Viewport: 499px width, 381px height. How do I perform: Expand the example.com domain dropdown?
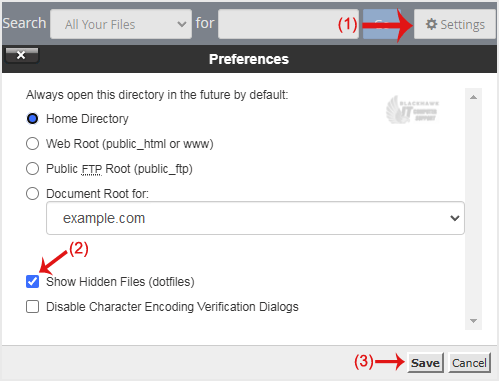pos(255,218)
